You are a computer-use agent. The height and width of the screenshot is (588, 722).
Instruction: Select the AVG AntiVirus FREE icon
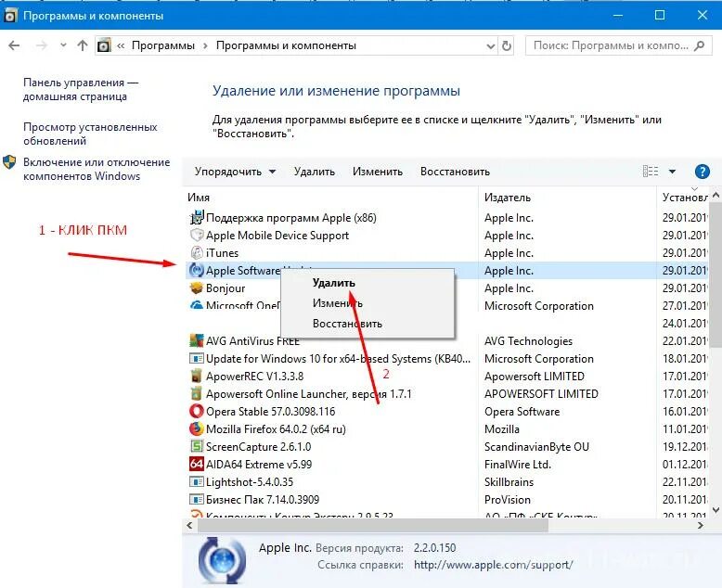pos(197,341)
